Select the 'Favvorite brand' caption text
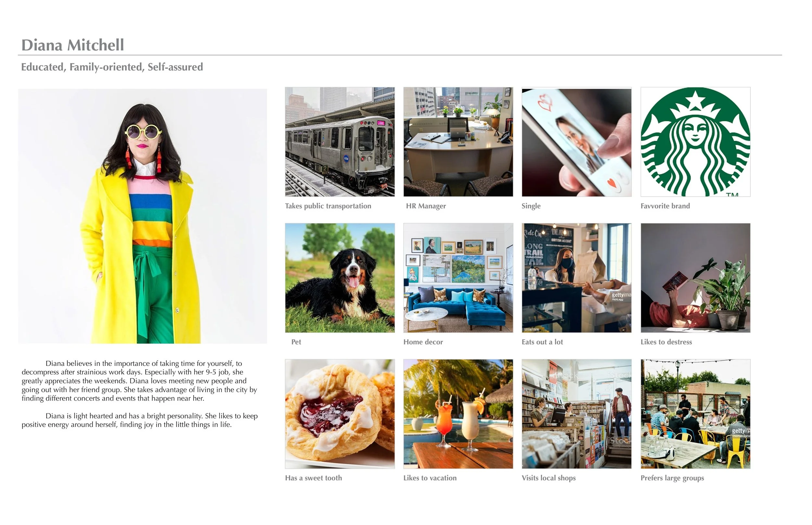This screenshot has width=812, height=525. tap(665, 206)
